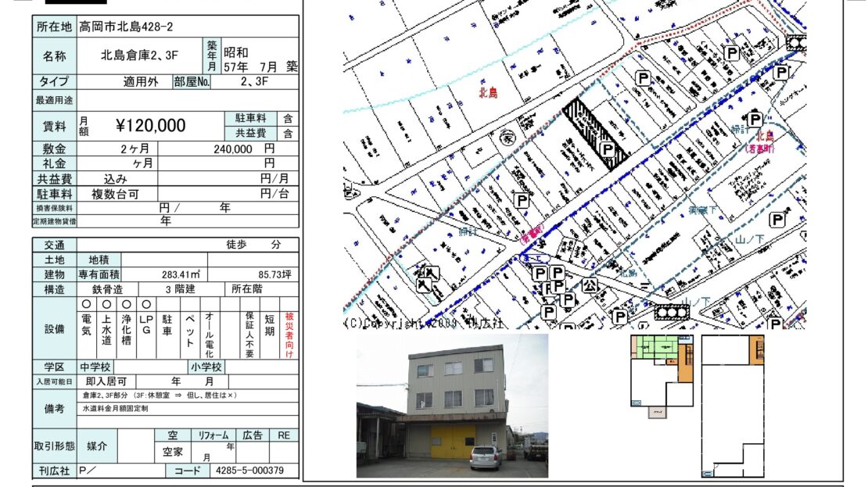
Task: Click the 広告 header cell
Action: pyautogui.click(x=253, y=435)
